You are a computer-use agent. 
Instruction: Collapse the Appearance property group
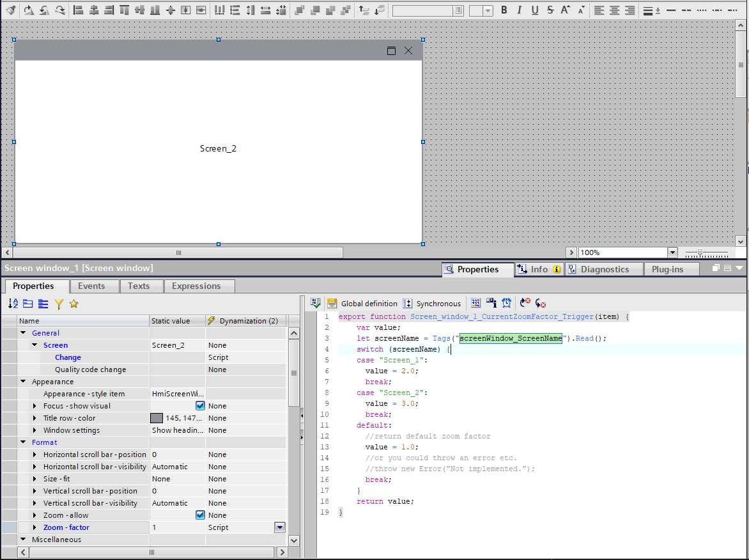click(24, 382)
